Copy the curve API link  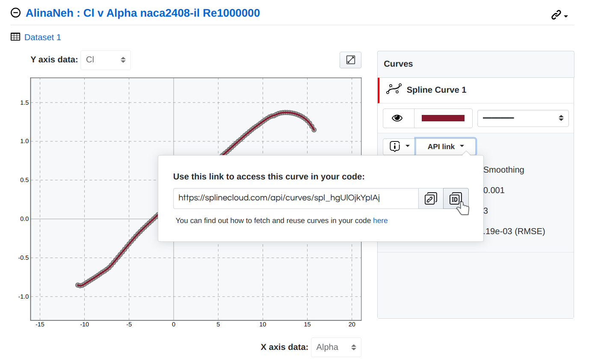coord(431,198)
